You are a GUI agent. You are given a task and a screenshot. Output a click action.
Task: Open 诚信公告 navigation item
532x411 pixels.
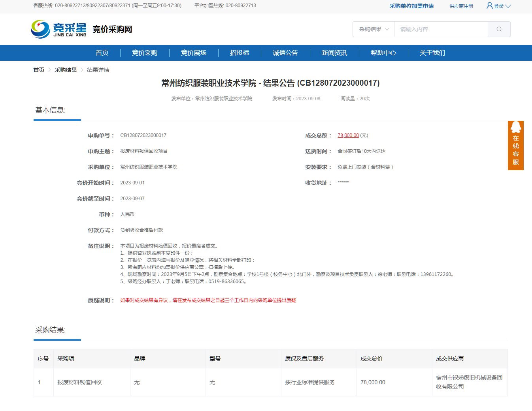pos(285,53)
